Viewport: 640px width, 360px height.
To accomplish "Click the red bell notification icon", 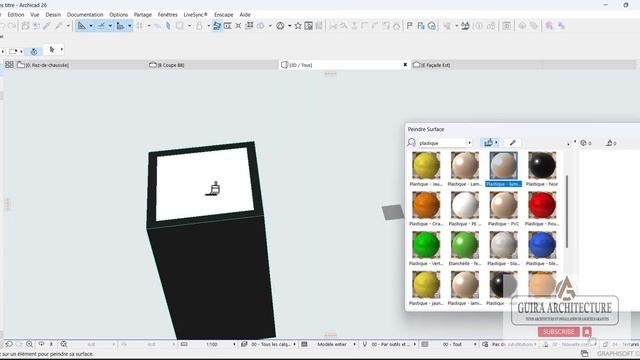I will coord(587,332).
